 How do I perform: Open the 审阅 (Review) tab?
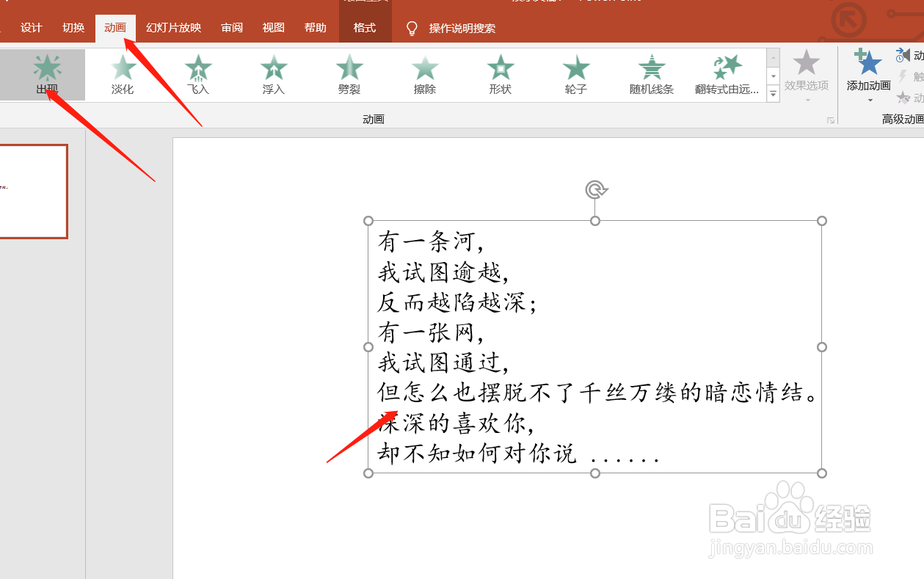click(232, 28)
